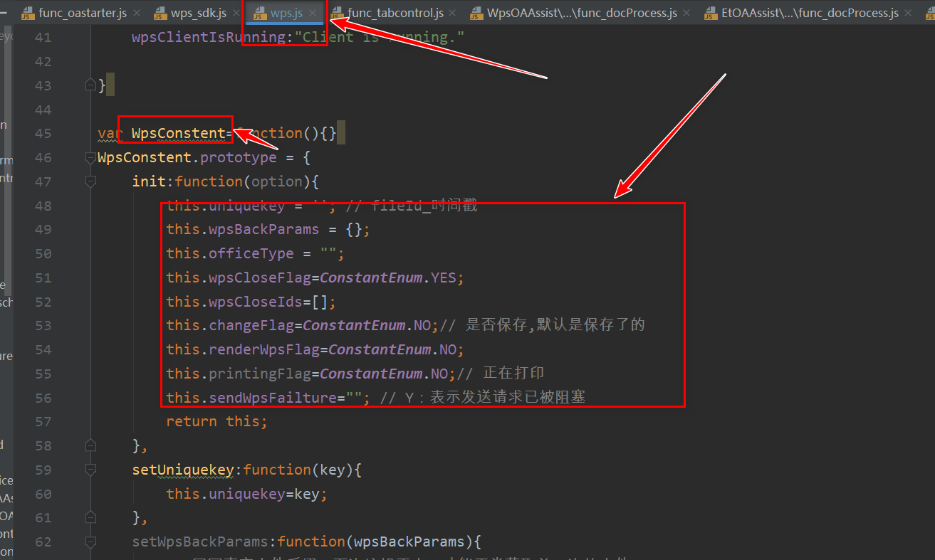Click 'this.uniquekey=key;' on line 60
Image resolution: width=935 pixels, height=560 pixels.
pyautogui.click(x=247, y=494)
